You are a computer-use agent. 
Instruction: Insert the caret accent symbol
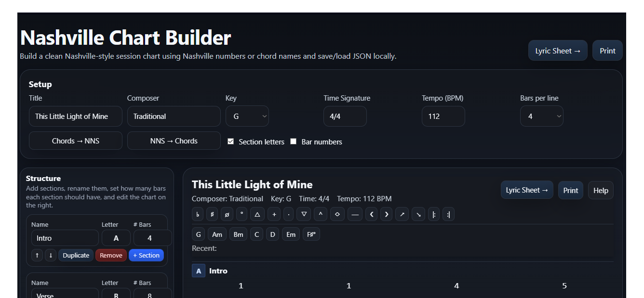point(321,214)
